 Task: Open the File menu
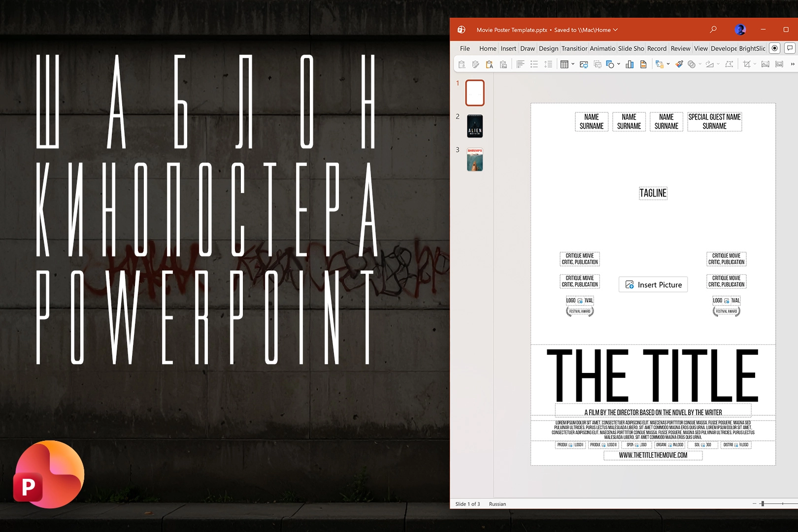click(x=465, y=48)
